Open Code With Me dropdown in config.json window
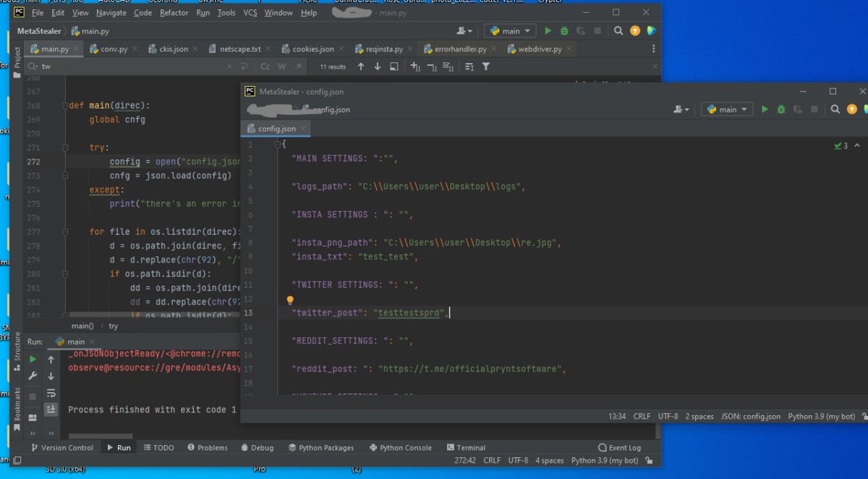Screen dimensions: 868x479 pyautogui.click(x=681, y=109)
